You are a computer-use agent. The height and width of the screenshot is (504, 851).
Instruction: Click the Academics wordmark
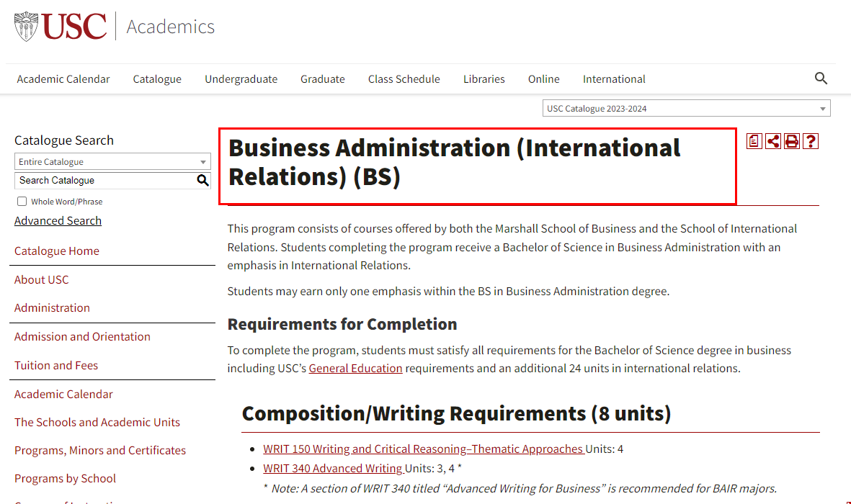click(x=170, y=27)
